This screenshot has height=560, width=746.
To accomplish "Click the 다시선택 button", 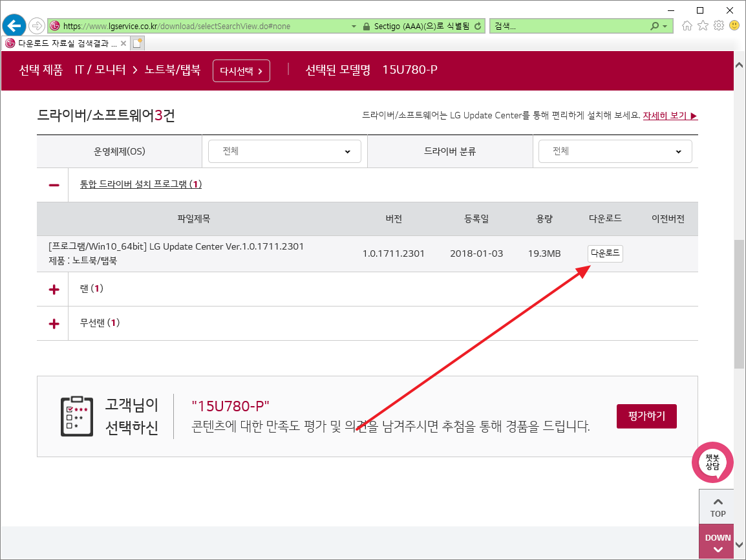I will point(241,71).
